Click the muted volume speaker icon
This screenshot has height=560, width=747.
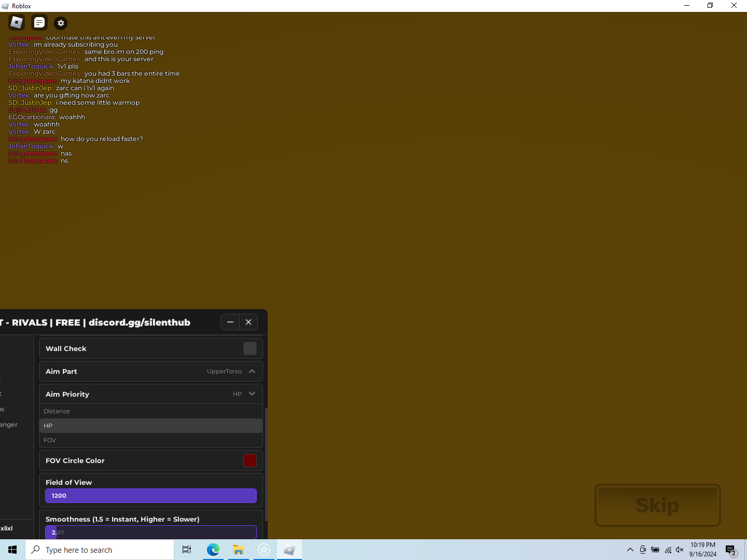(x=680, y=550)
